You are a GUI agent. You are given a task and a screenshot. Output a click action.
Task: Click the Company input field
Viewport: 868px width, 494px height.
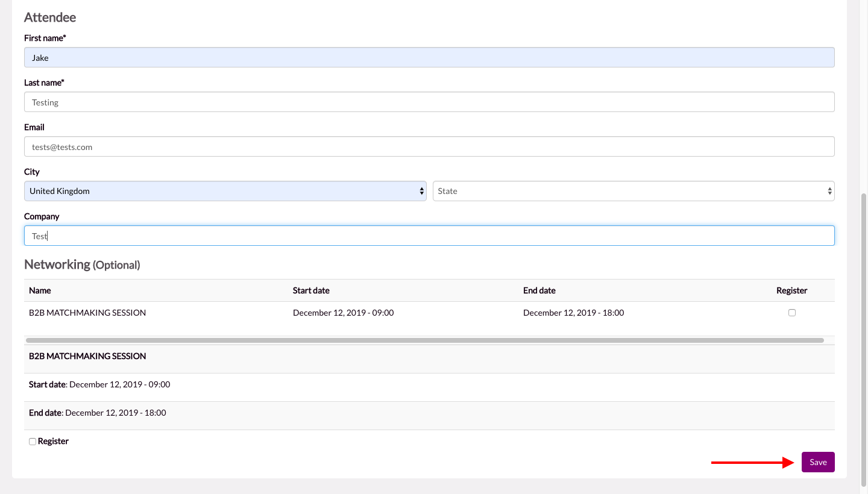(x=429, y=236)
